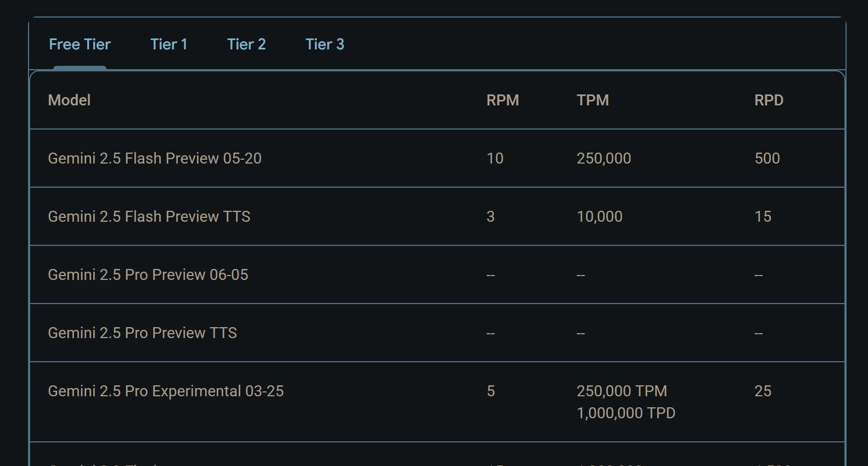Switch to the Tier 1 tab
The image size is (868, 466).
pyautogui.click(x=169, y=44)
